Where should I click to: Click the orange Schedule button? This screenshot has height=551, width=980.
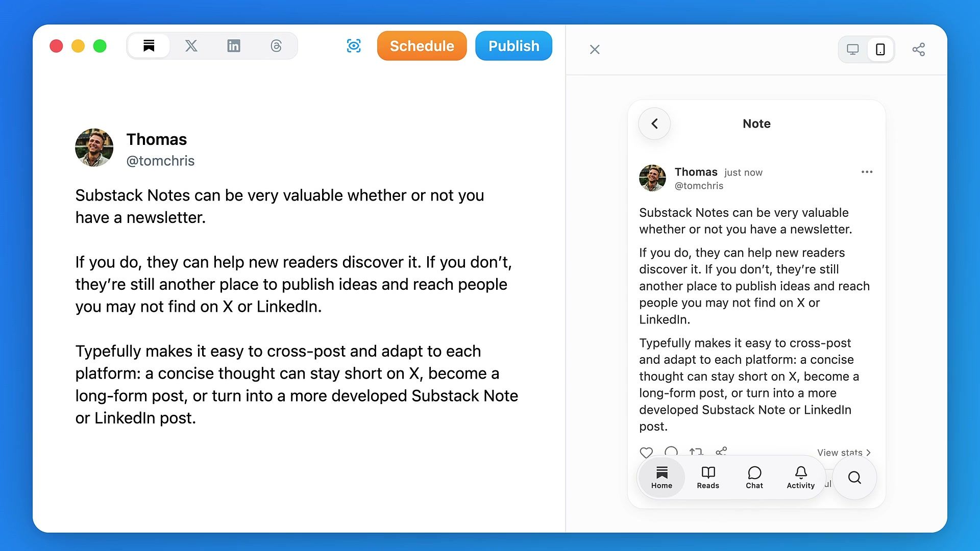point(422,46)
